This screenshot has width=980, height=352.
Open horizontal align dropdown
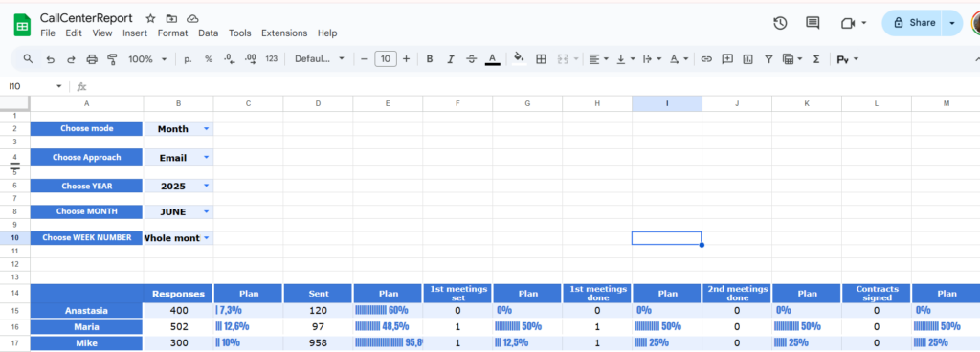(598, 59)
